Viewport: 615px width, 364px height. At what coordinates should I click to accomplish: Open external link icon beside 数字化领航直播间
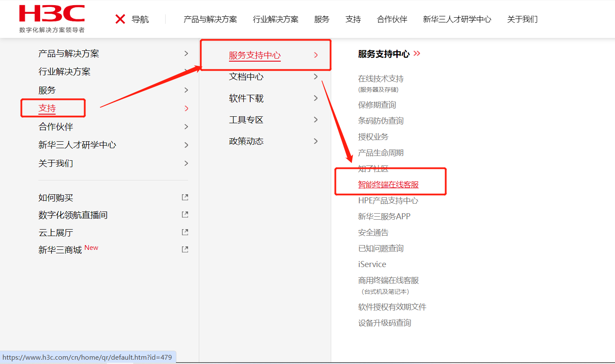coord(185,215)
